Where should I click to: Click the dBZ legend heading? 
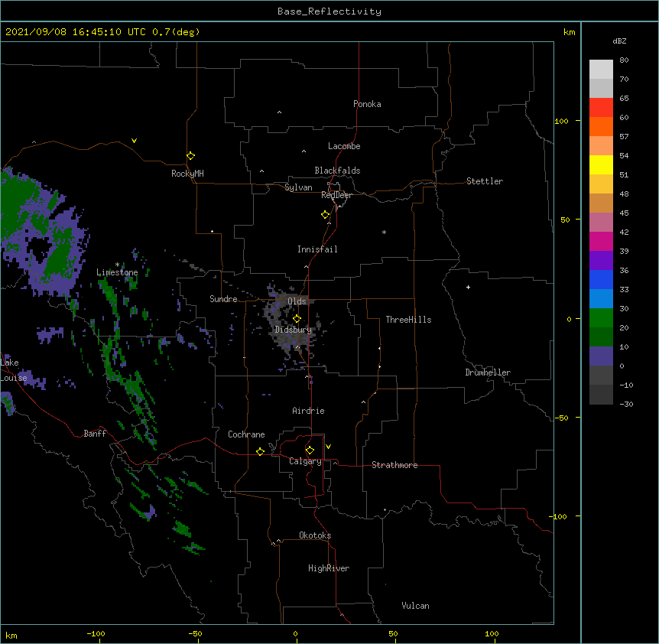(619, 41)
